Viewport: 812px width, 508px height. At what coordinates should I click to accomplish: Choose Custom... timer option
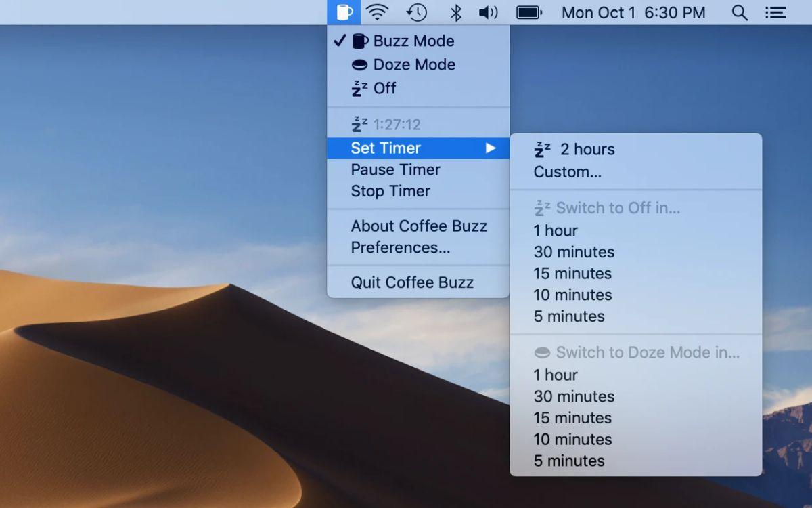567,172
